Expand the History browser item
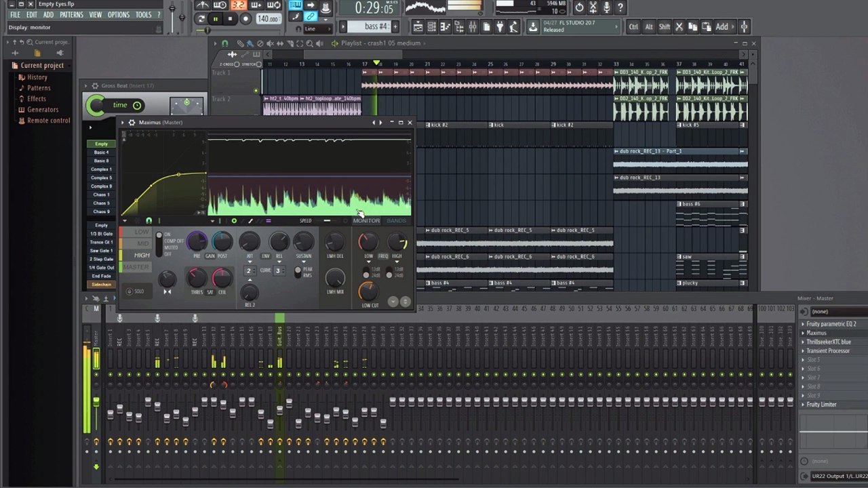This screenshot has height=488, width=868. point(37,77)
